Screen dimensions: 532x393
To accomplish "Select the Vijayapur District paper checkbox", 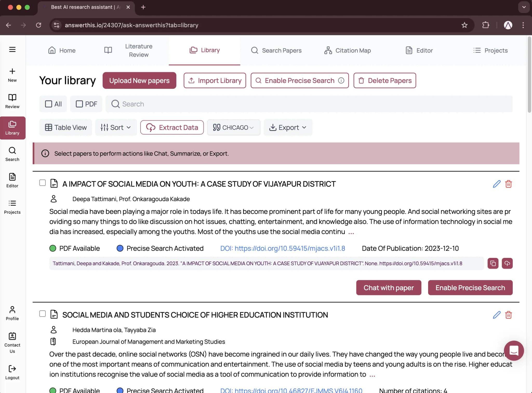I will click(x=43, y=183).
